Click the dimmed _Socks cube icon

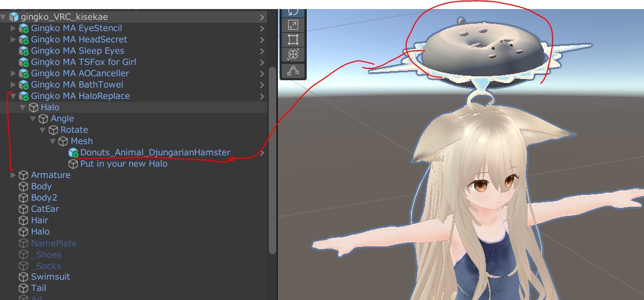(x=24, y=266)
